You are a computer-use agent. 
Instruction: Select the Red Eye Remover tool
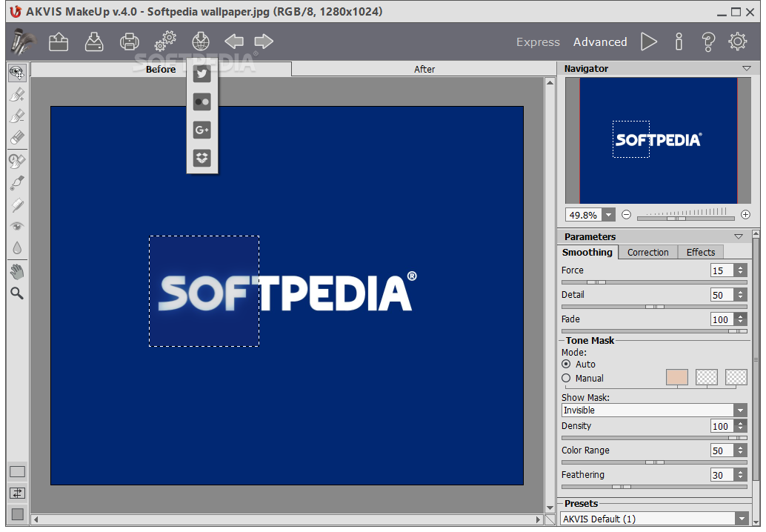pos(17,226)
